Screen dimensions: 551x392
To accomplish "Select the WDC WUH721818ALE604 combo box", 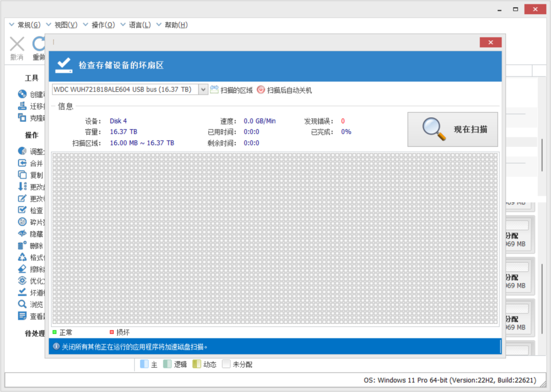I will (130, 90).
